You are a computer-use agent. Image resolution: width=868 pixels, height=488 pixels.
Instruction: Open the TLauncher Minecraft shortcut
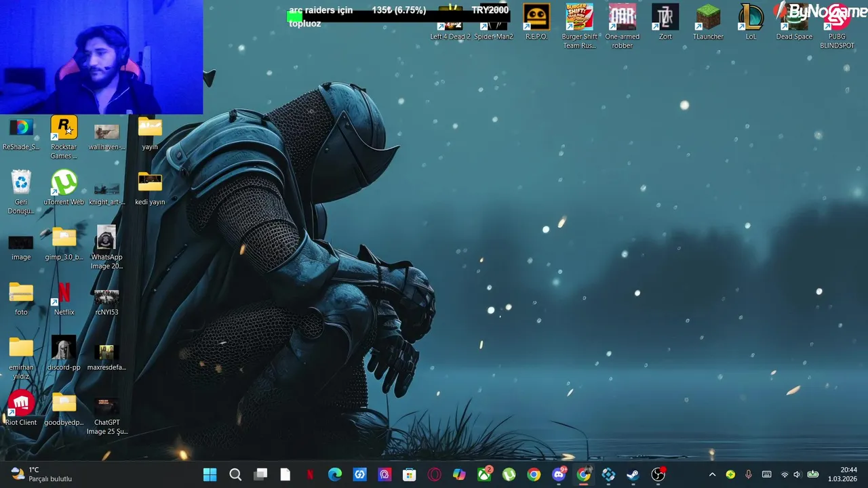coord(708,22)
